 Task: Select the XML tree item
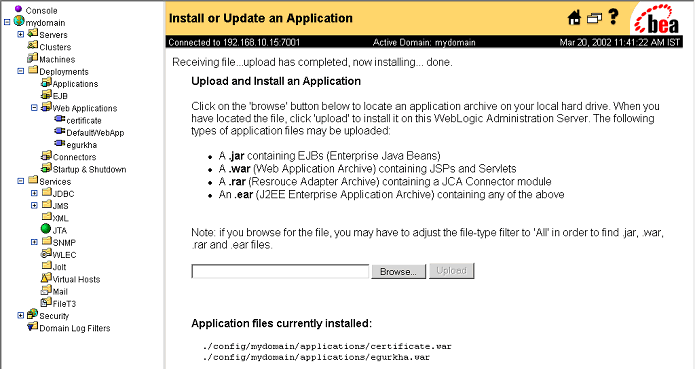60,218
